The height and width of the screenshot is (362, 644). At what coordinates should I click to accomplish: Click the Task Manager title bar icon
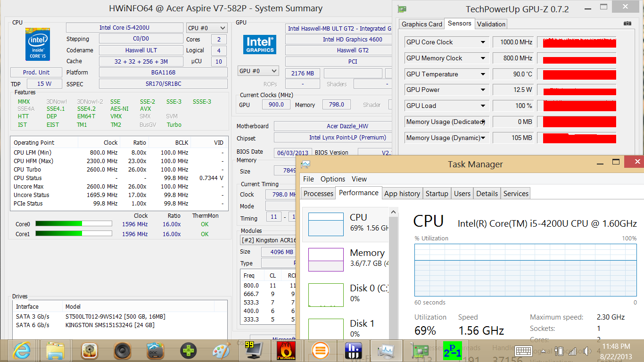pos(305,165)
